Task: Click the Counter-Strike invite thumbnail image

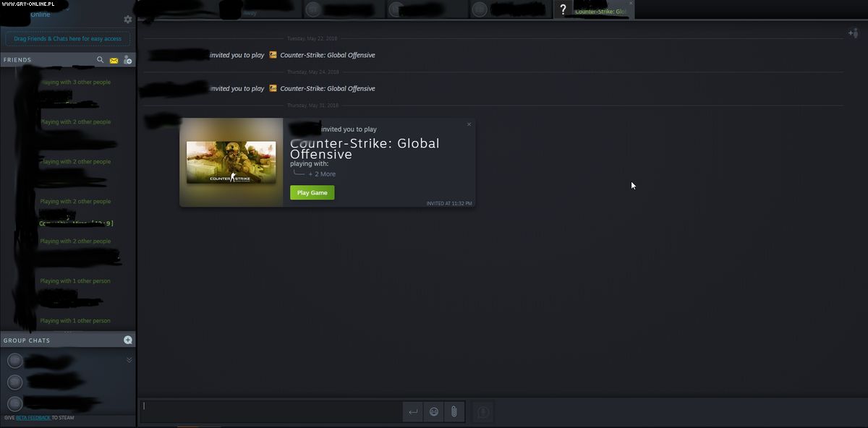Action: point(231,162)
